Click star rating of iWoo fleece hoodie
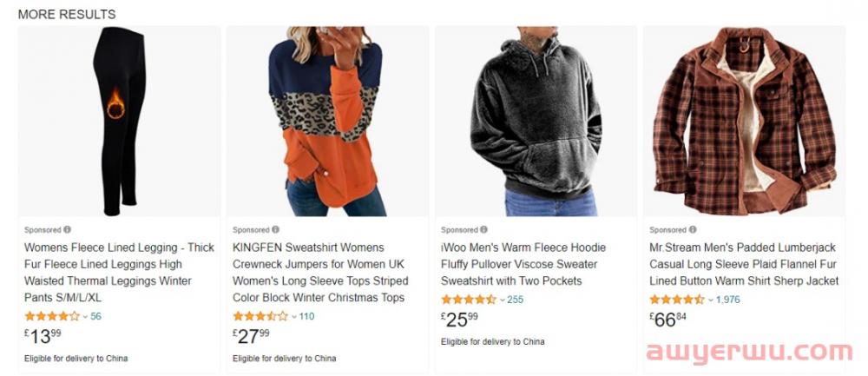 [469, 300]
